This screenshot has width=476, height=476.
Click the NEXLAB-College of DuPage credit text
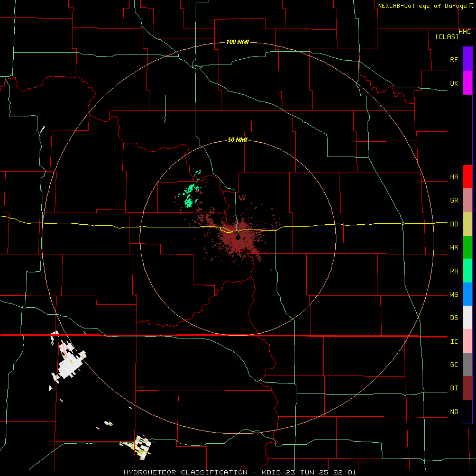(422, 6)
